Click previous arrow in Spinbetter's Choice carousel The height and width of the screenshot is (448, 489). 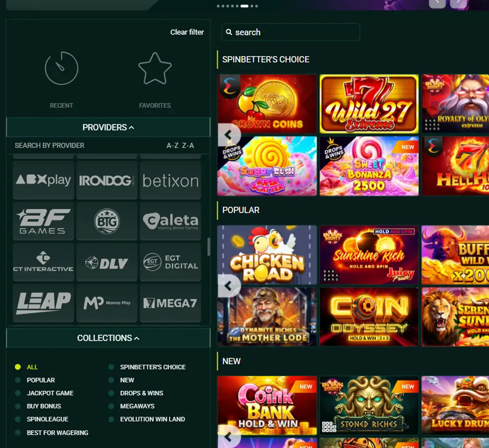point(229,135)
